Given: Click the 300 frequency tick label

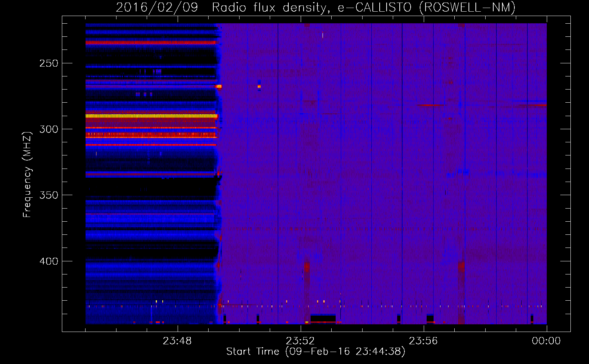Looking at the screenshot, I should click(49, 129).
